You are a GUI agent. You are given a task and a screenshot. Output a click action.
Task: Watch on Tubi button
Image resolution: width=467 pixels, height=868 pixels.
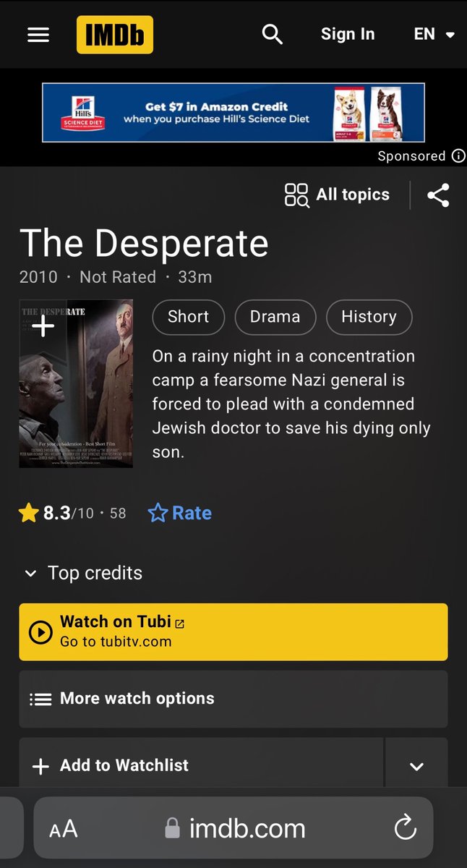tap(233, 631)
